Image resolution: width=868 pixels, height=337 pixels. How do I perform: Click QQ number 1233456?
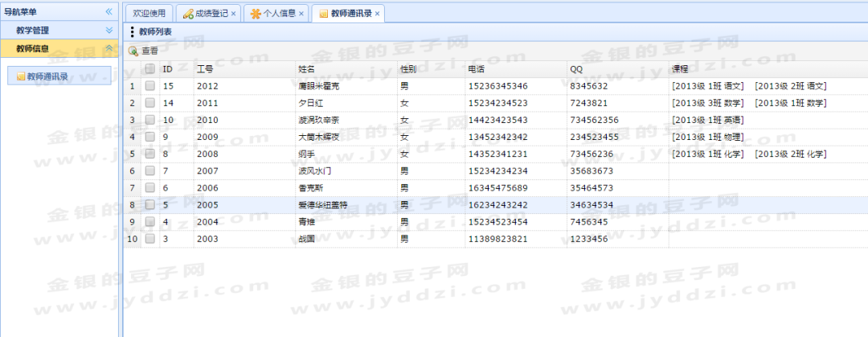pos(589,239)
